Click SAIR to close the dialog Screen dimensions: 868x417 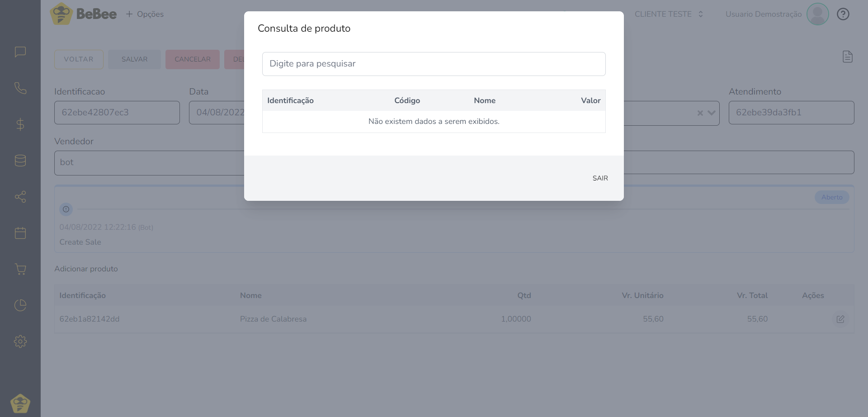(x=600, y=178)
